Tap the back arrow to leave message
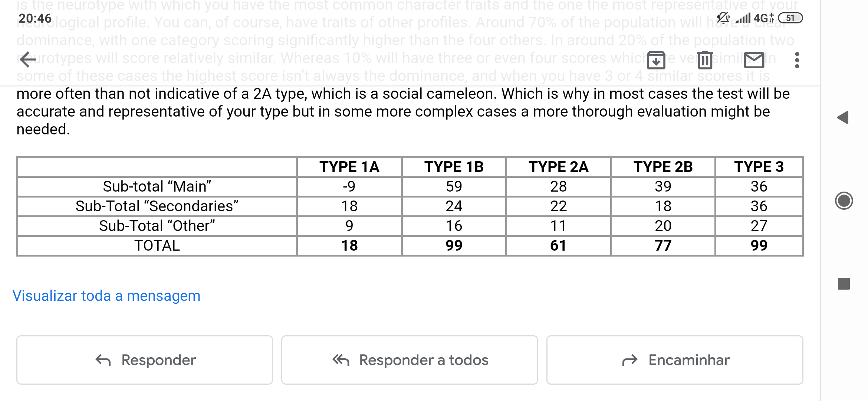The image size is (868, 401). click(28, 60)
